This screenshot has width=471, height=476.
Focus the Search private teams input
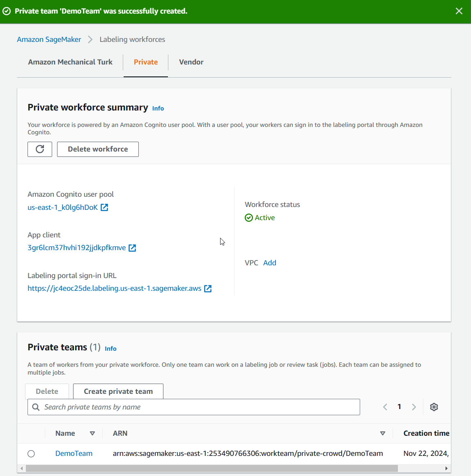click(x=194, y=407)
